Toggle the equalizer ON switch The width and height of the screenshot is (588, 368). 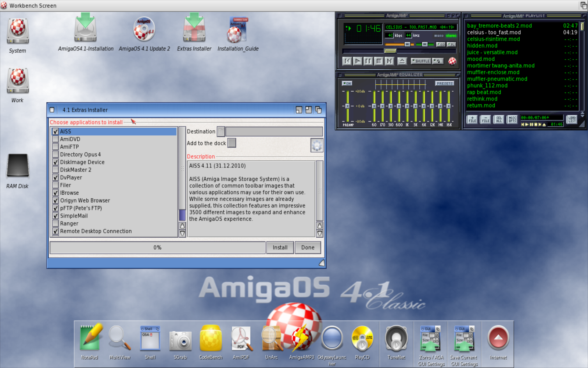(347, 83)
